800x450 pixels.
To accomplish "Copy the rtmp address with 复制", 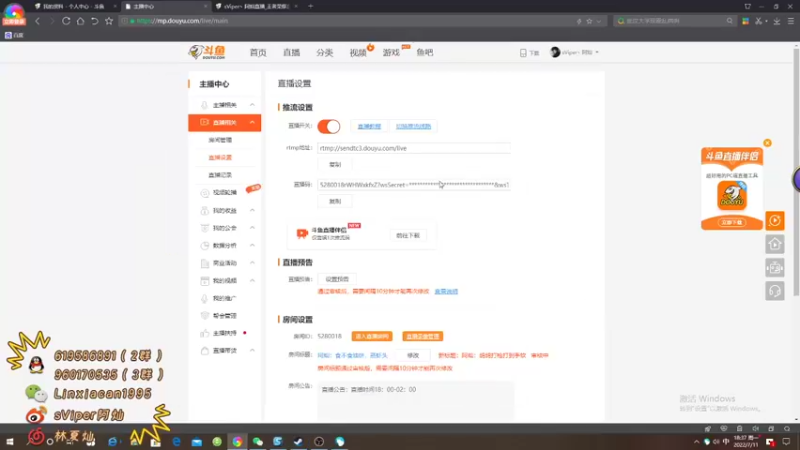I will (x=335, y=164).
